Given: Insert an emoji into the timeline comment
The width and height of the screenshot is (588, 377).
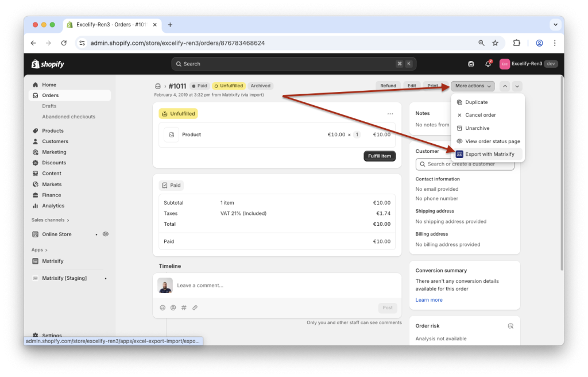Looking at the screenshot, I should 163,307.
